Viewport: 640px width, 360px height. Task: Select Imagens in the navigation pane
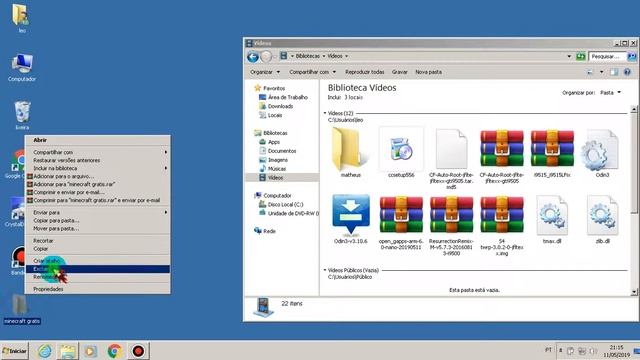273,160
